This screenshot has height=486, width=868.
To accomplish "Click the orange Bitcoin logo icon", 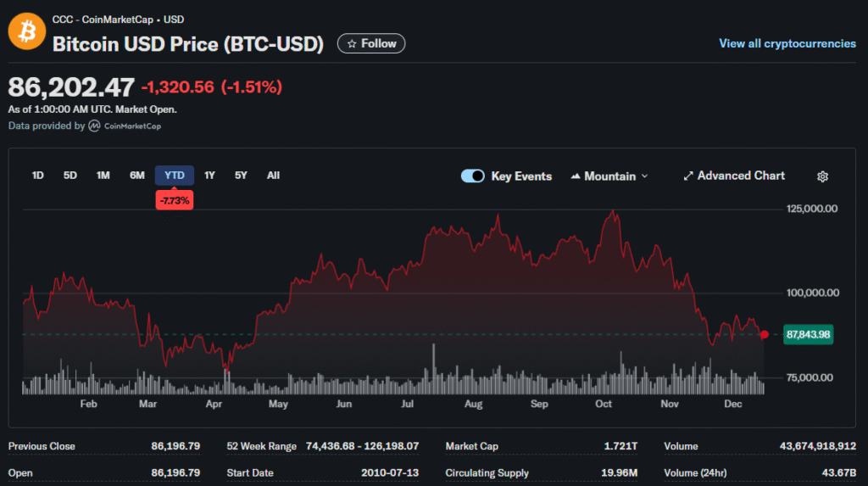I will [x=26, y=31].
